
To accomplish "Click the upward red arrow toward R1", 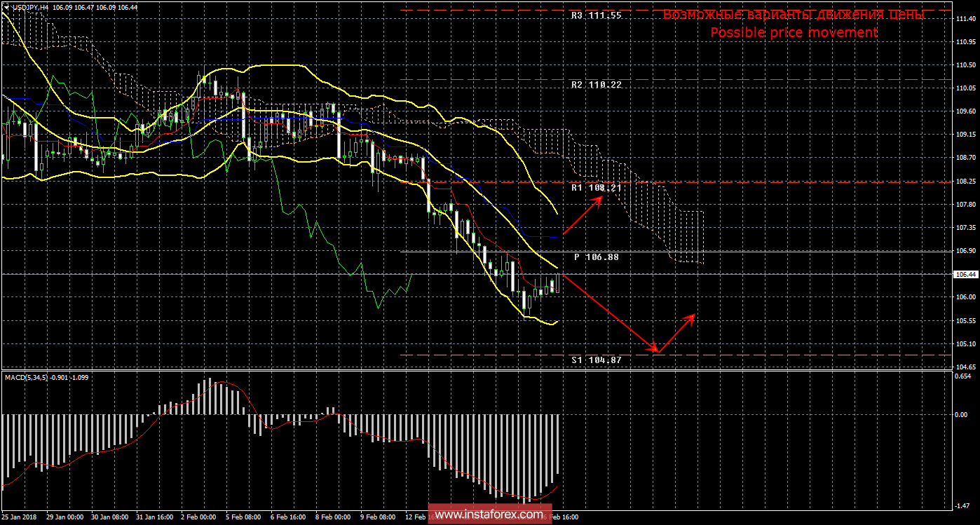I will [582, 215].
